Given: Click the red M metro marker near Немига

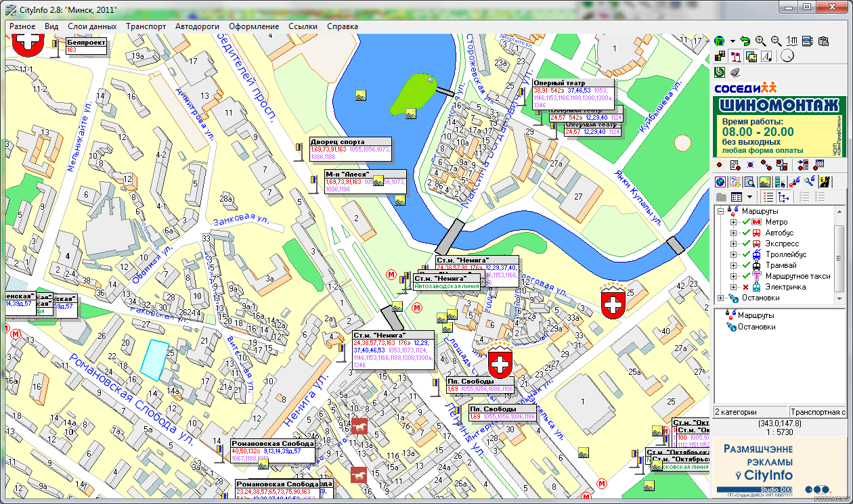Looking at the screenshot, I should [x=418, y=308].
